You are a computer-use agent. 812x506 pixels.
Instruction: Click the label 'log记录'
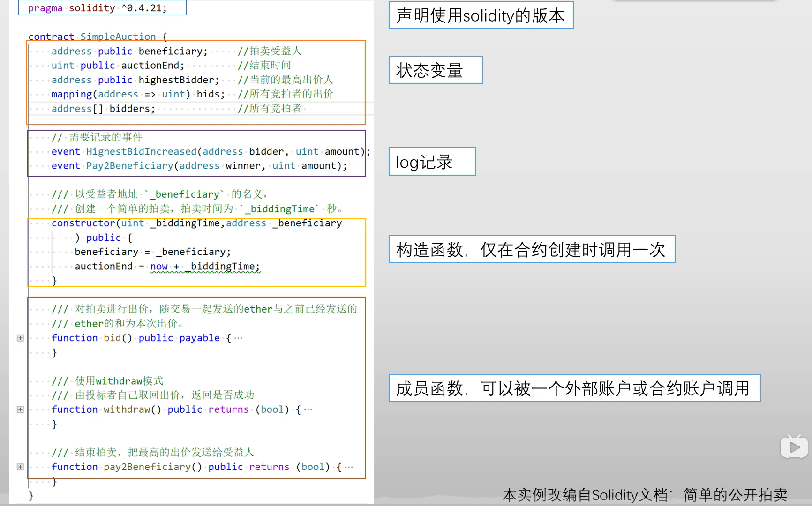432,162
